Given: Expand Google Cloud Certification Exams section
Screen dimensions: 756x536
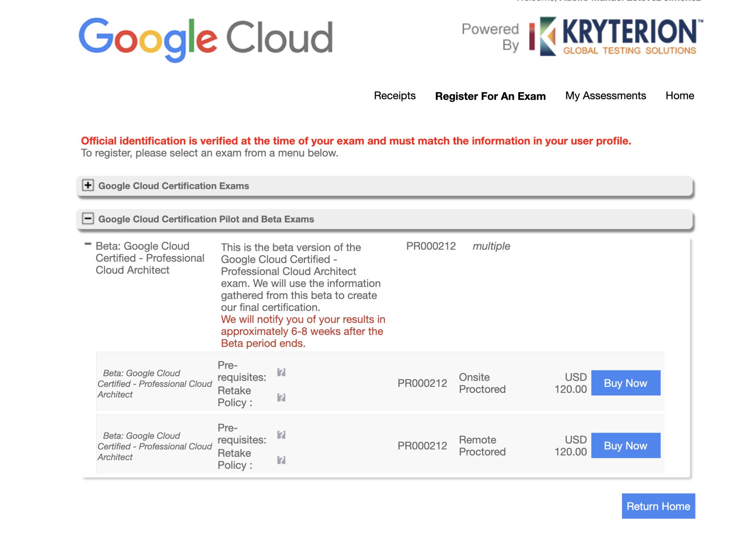Looking at the screenshot, I should [88, 185].
